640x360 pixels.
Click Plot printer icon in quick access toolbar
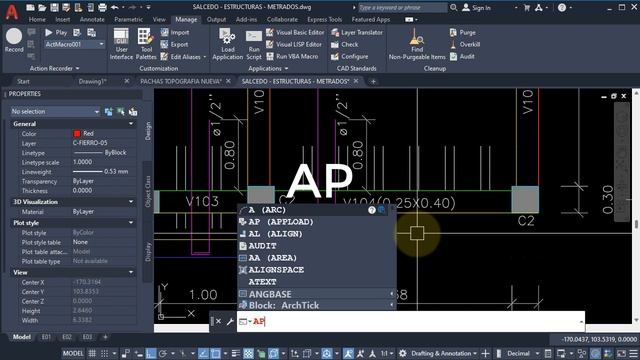(x=102, y=7)
